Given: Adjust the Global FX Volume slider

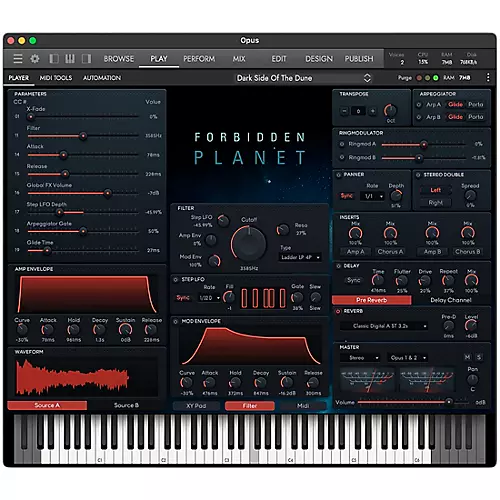Looking at the screenshot, I should coord(83,193).
